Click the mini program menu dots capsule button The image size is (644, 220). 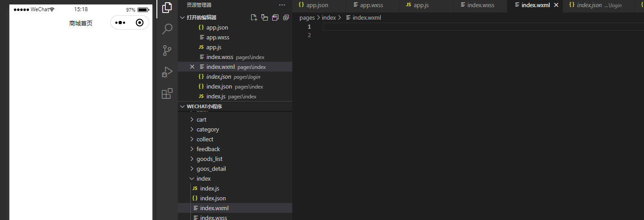120,23
